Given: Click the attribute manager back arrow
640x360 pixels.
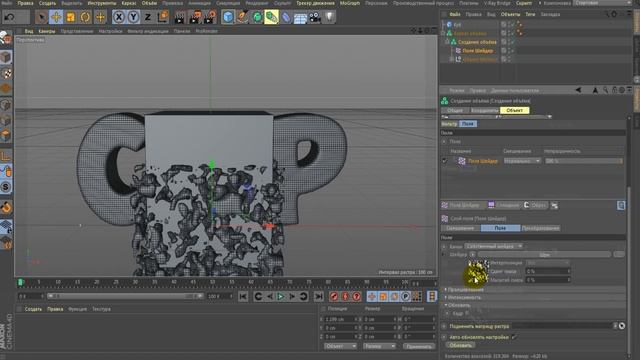Looking at the screenshot, I should click(x=578, y=90).
